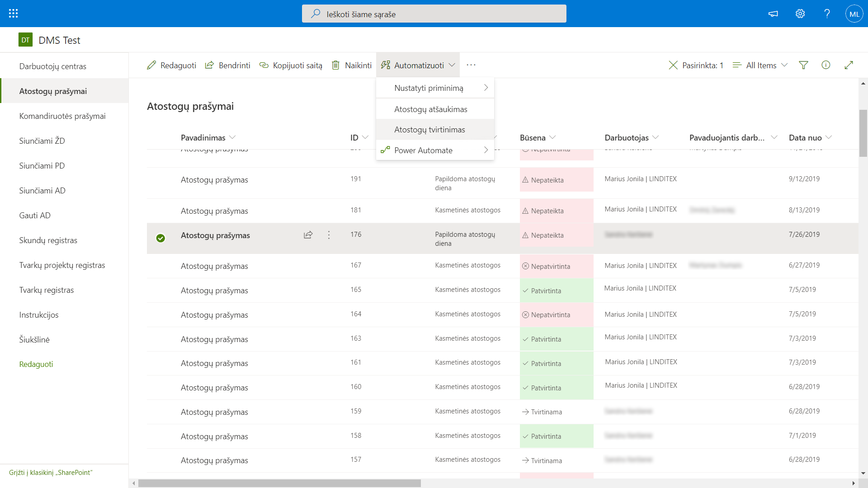The image size is (868, 488).
Task: Click Patvirtinta status in row 163
Action: pyautogui.click(x=556, y=339)
